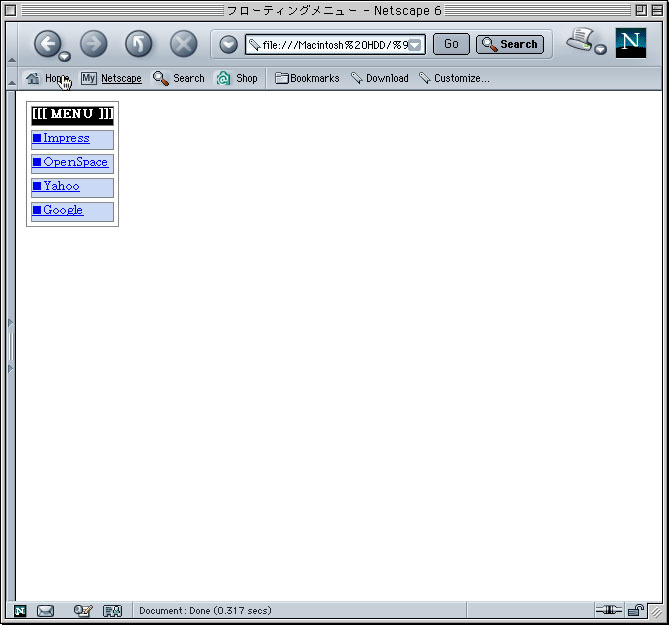The width and height of the screenshot is (669, 625).
Task: Click the windowshade collapse box
Action: [657, 10]
